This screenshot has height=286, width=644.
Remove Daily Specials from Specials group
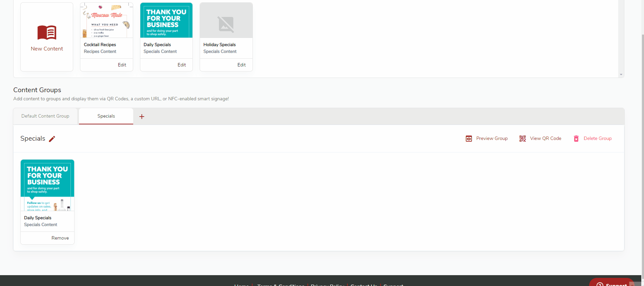pos(60,238)
